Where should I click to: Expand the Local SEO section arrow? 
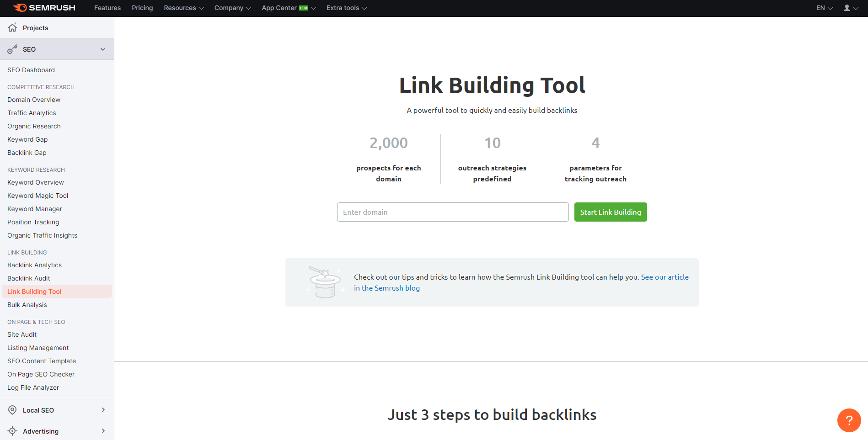[103, 410]
